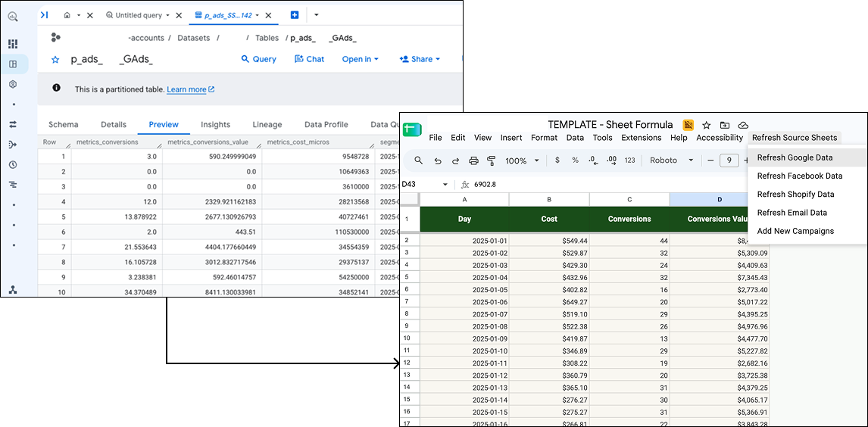The width and height of the screenshot is (868, 427).
Task: Choose Refresh Facebook Data menu item
Action: pos(807,176)
